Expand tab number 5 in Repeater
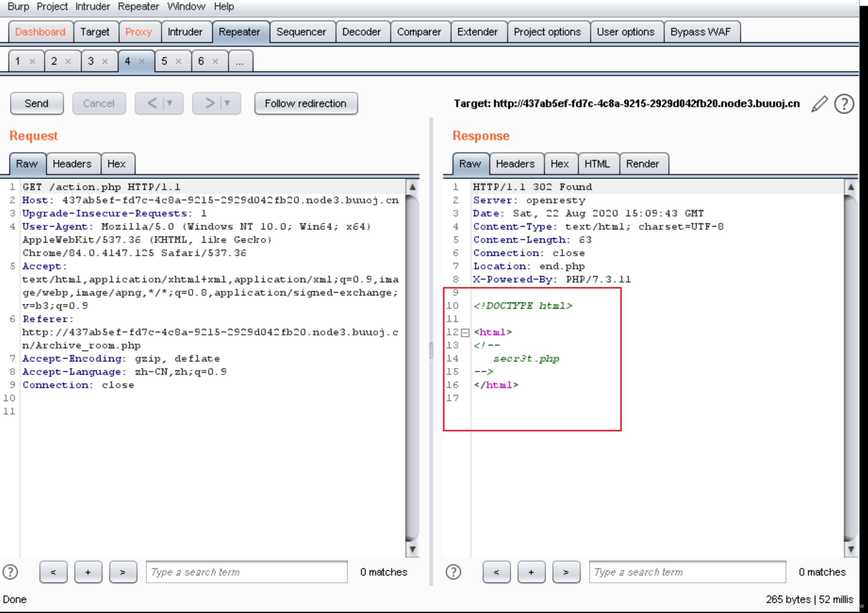868x613 pixels. (x=164, y=61)
